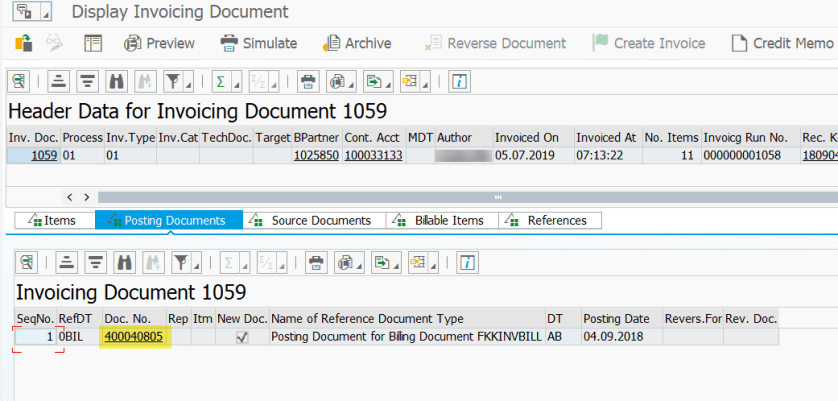Click the Archive button
The image size is (838, 401).
tap(357, 43)
